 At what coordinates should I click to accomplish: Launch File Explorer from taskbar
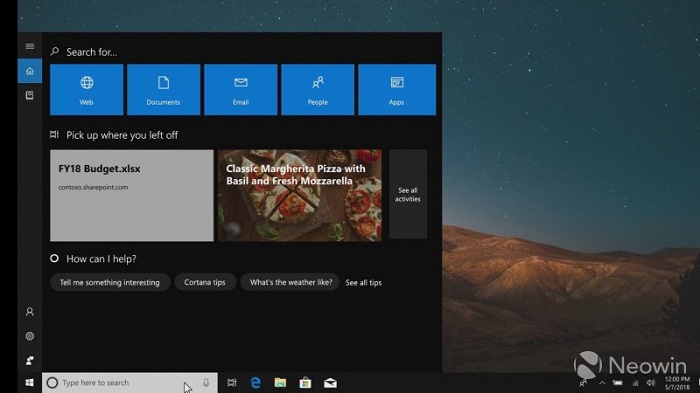(x=280, y=383)
